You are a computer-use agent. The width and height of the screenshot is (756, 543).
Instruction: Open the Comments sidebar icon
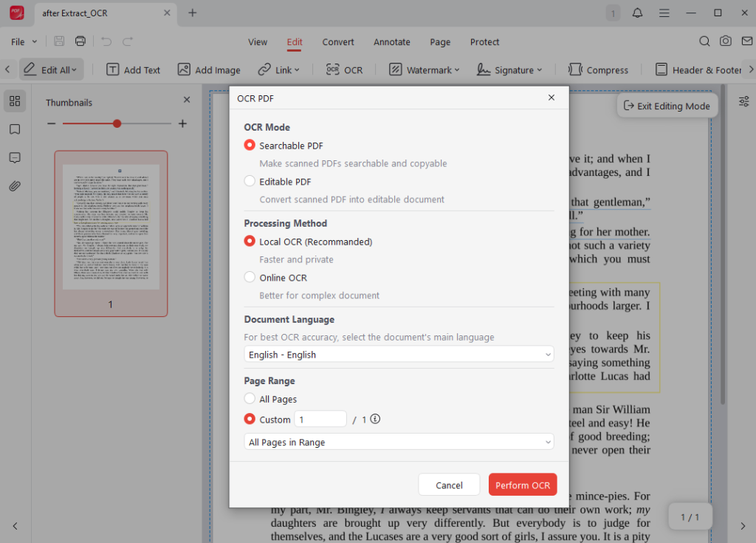pyautogui.click(x=15, y=158)
